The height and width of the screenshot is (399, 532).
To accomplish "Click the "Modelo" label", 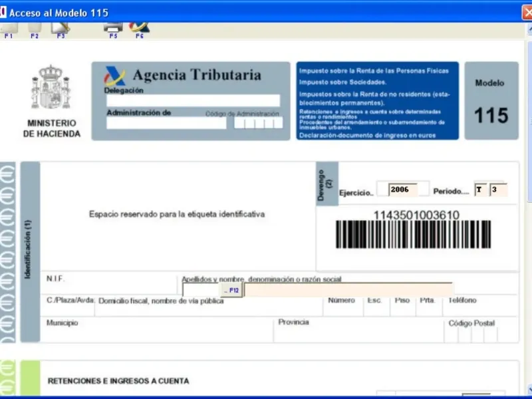I will 489,82.
